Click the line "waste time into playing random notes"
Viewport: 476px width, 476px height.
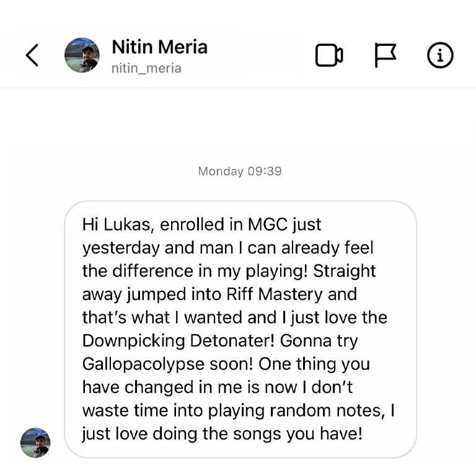tap(232, 411)
